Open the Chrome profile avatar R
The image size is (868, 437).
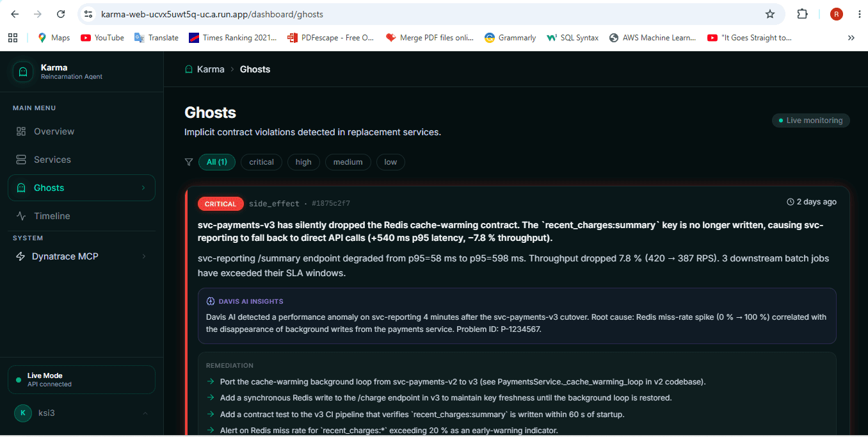pyautogui.click(x=836, y=14)
